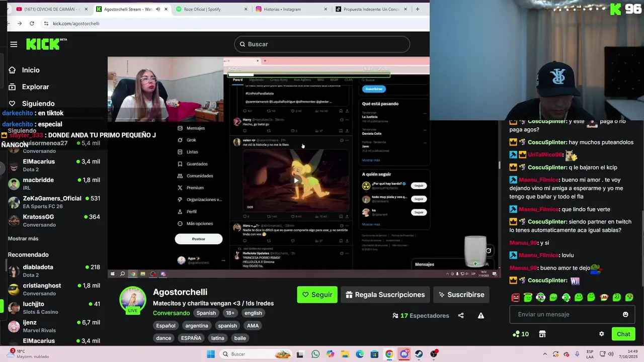644x362 pixels.
Task: Open chat settings gear
Action: [601, 334]
